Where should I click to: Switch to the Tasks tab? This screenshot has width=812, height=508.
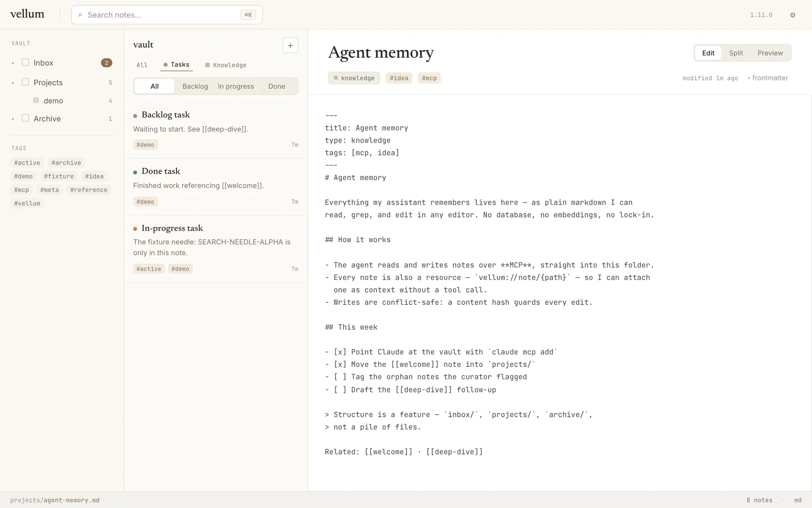pyautogui.click(x=176, y=65)
